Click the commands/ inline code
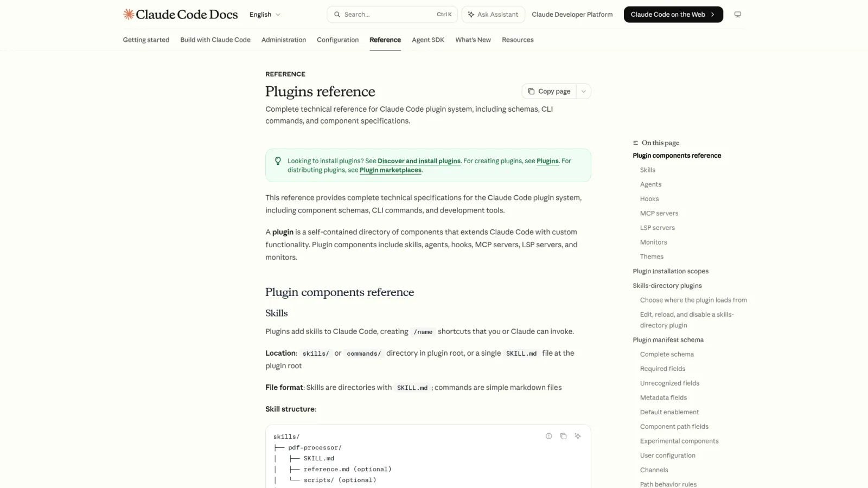 pyautogui.click(x=363, y=354)
